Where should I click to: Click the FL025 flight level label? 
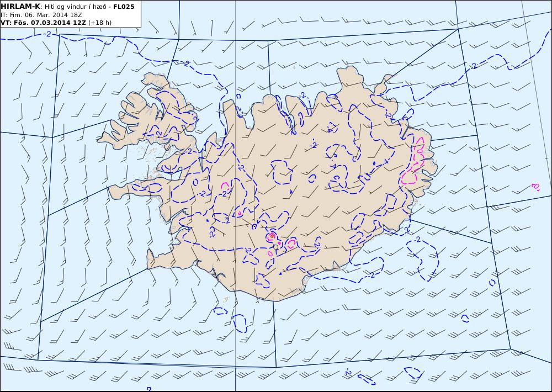(124, 7)
